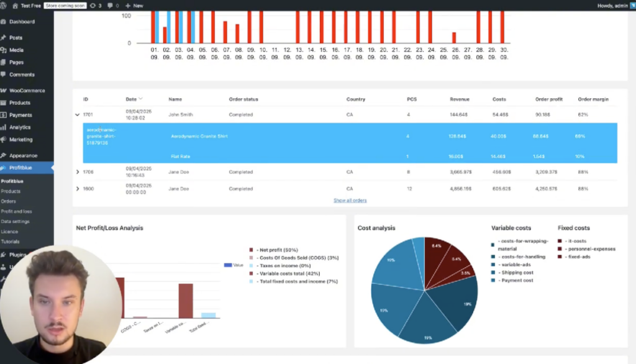Click the + New button in admin bar

click(134, 5)
